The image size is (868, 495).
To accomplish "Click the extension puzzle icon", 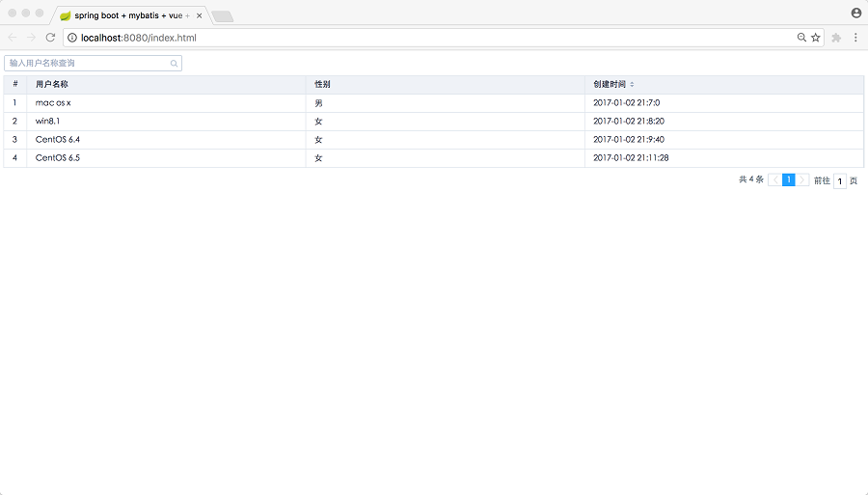I will 836,38.
